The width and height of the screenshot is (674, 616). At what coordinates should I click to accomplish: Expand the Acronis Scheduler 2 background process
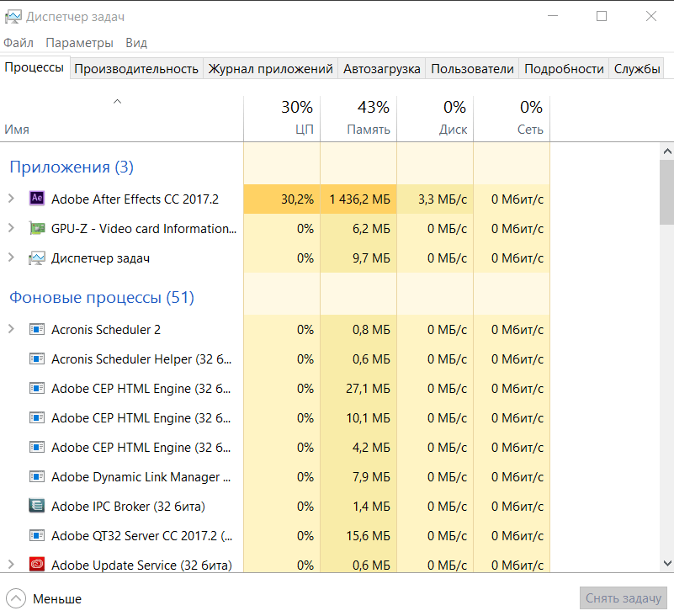tap(11, 329)
